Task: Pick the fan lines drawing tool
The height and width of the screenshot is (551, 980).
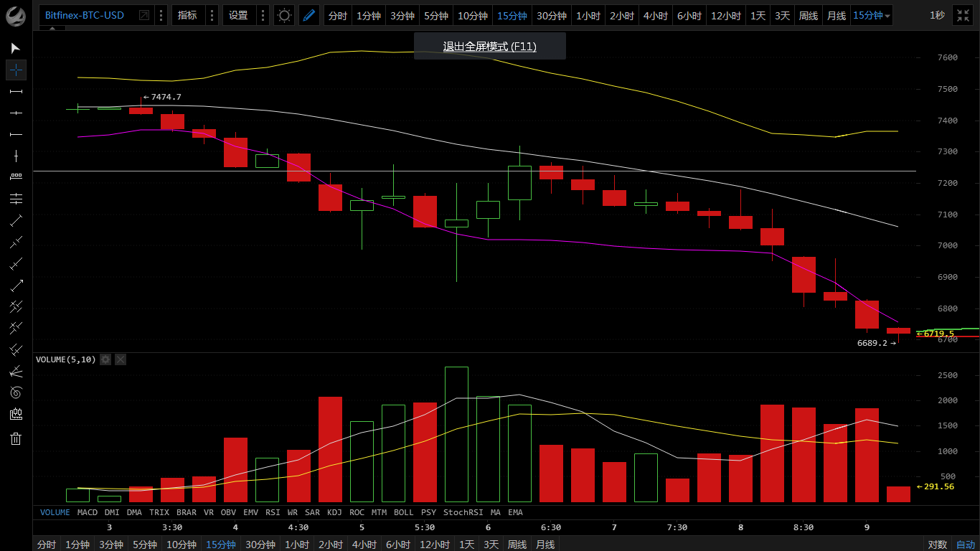Action: click(16, 371)
